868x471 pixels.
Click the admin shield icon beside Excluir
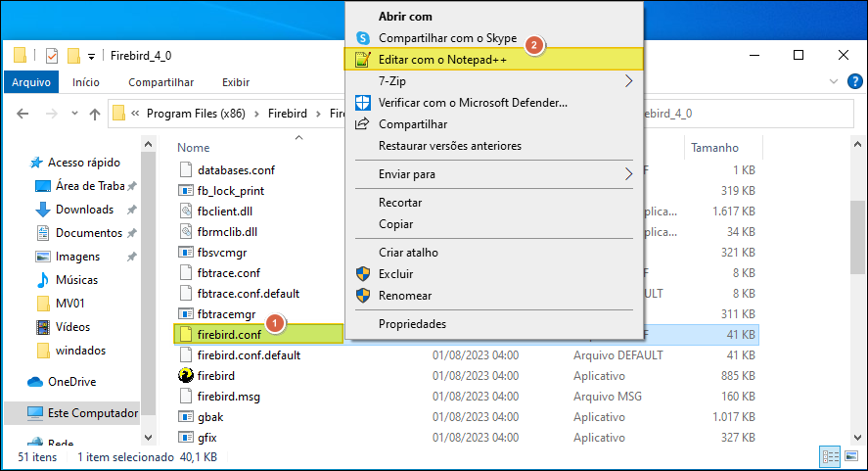click(x=363, y=274)
